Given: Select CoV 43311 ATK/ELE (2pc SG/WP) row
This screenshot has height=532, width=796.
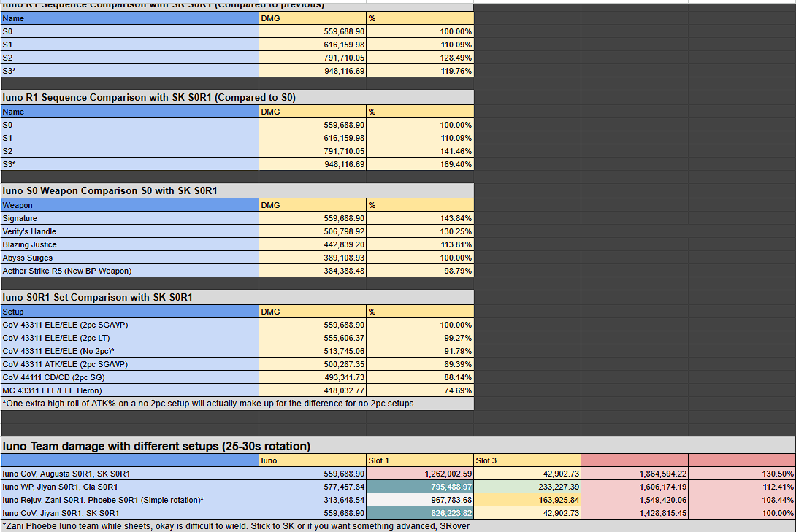Looking at the screenshot, I should tap(130, 364).
